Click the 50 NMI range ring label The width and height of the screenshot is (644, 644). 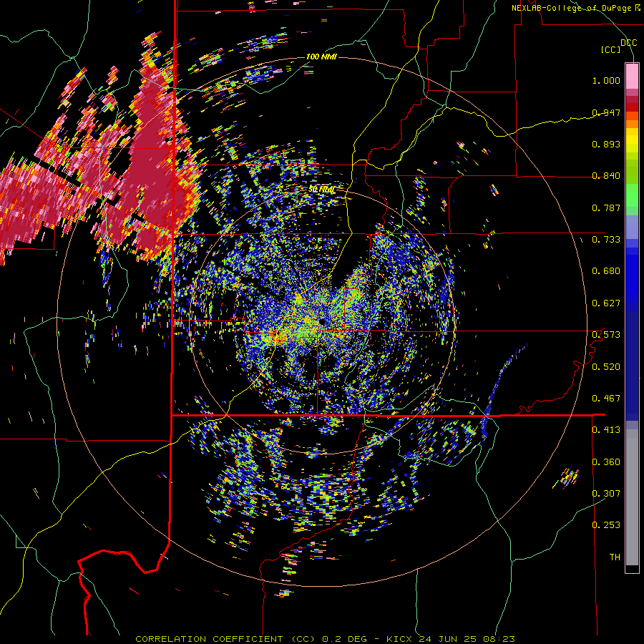[321, 190]
